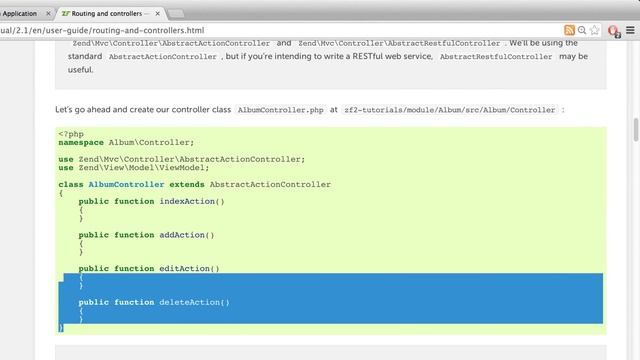Click the zoom magnifier icon in address bar

click(x=582, y=30)
